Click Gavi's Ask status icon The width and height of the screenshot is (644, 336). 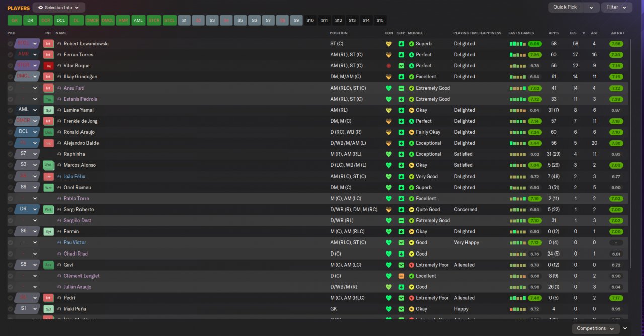coord(48,265)
